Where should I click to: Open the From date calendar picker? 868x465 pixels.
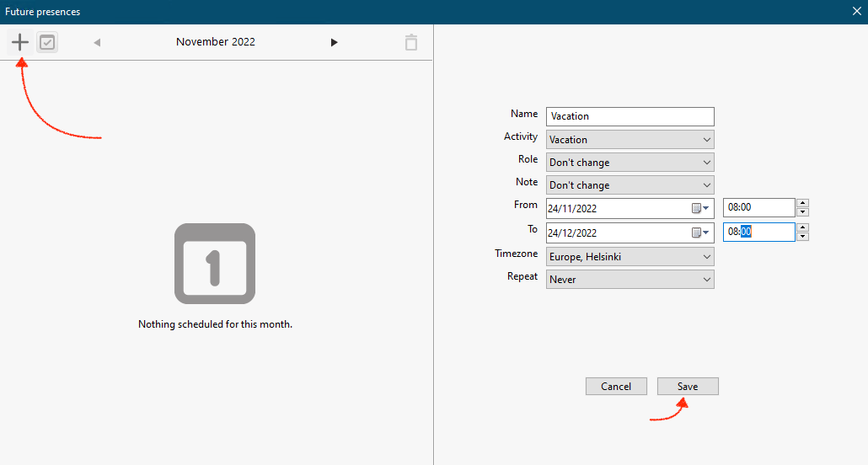(700, 209)
